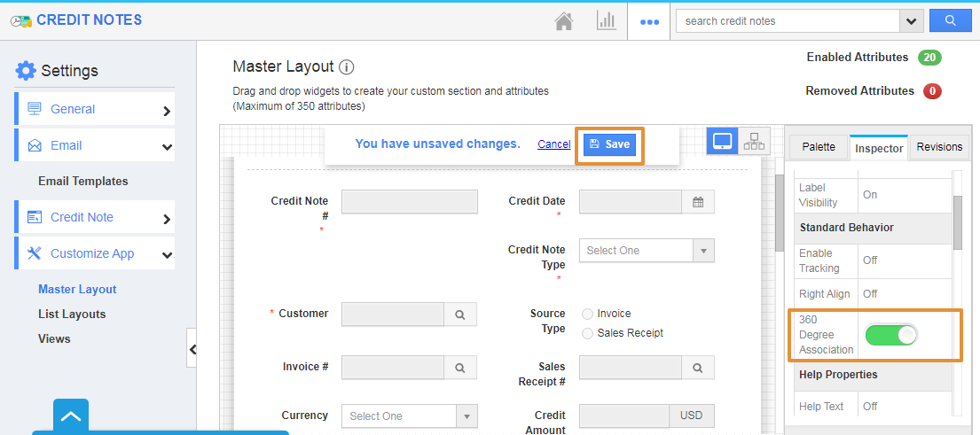Click the Standard Behavior section header
This screenshot has height=435, width=980.
873,228
